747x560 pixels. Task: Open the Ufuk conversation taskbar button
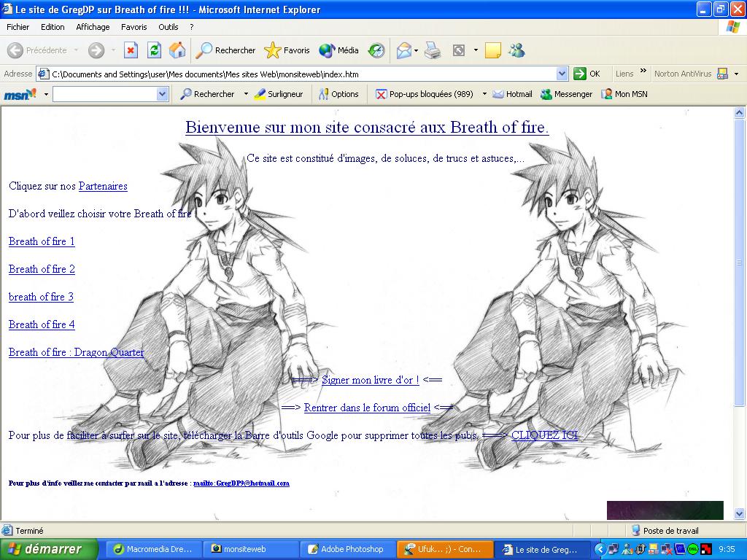444,549
